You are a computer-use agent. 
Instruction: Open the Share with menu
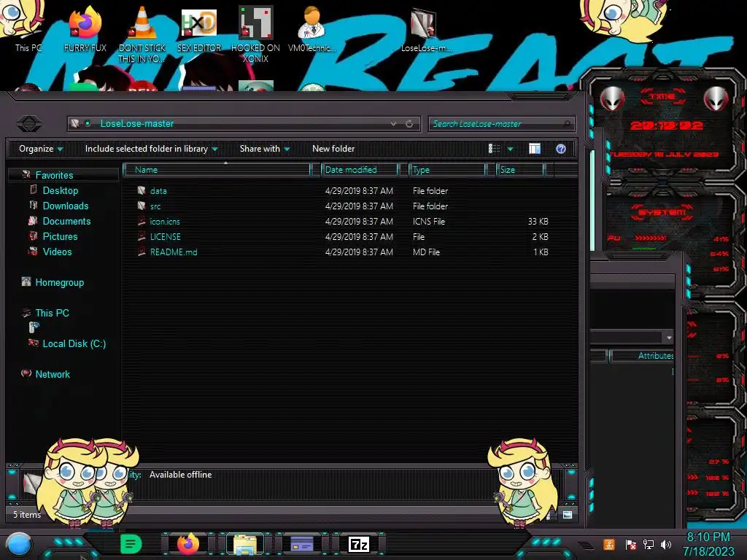pos(264,149)
